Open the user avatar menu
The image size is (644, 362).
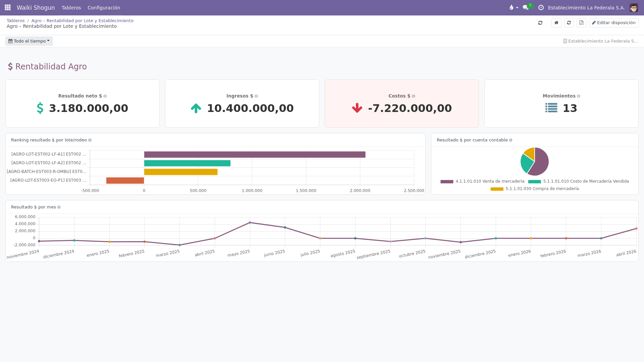634,7
